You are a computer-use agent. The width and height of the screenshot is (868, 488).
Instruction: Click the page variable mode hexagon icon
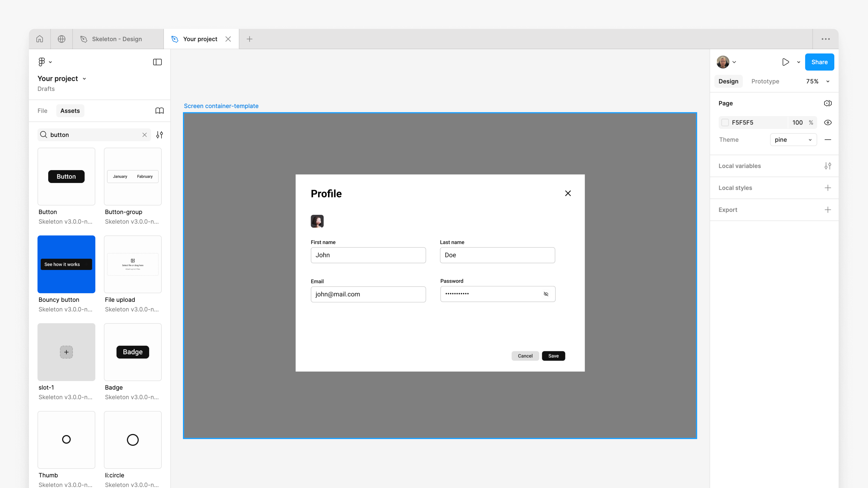point(828,103)
